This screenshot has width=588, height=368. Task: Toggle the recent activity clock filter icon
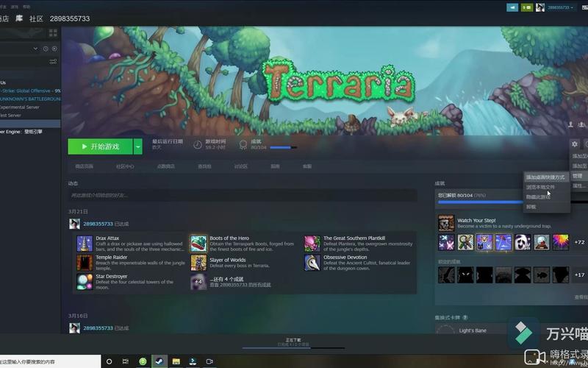point(45,49)
